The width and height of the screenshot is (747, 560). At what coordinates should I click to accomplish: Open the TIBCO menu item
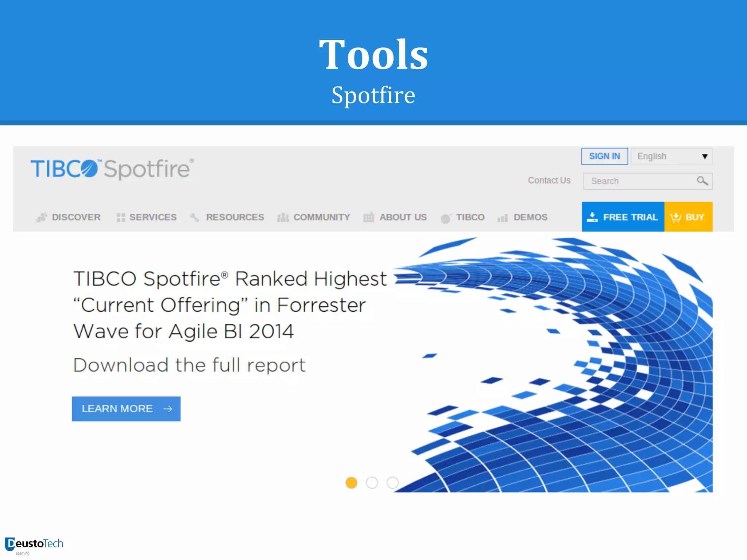coord(471,217)
